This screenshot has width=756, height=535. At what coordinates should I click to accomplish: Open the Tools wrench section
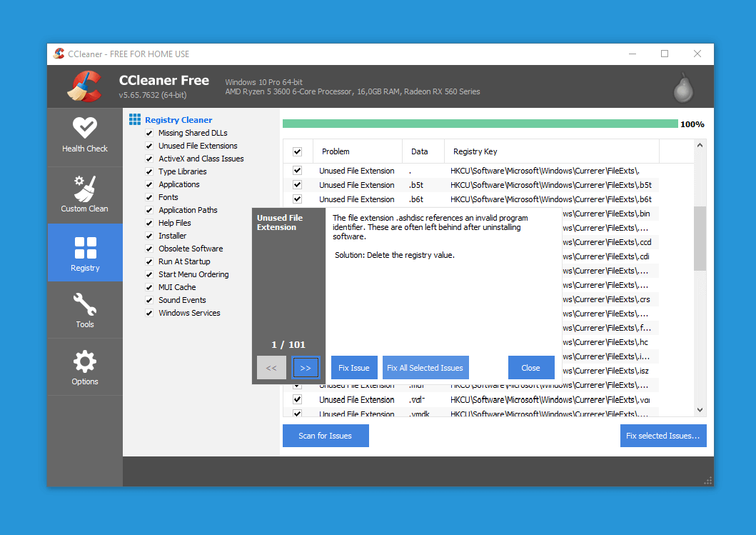coord(85,310)
